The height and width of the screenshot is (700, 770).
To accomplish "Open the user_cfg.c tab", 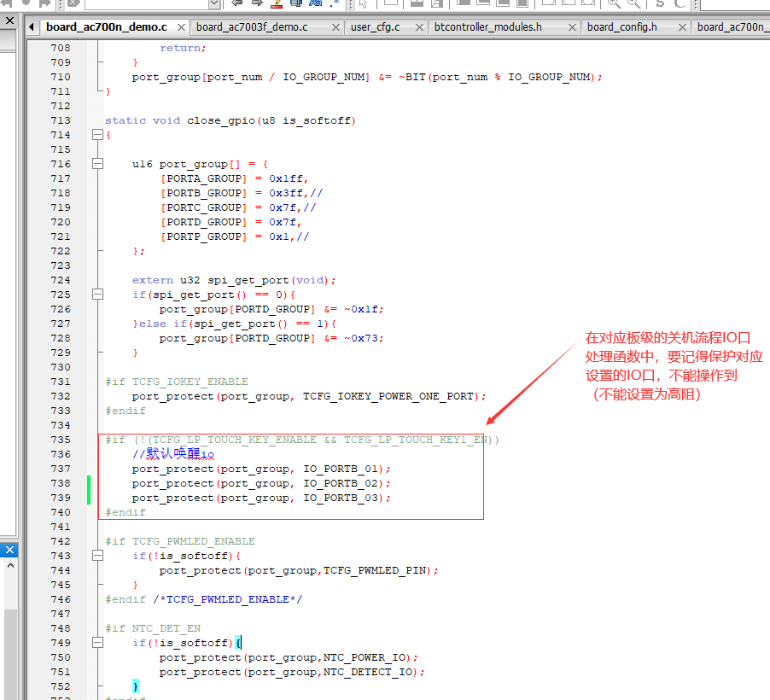I will tap(375, 27).
